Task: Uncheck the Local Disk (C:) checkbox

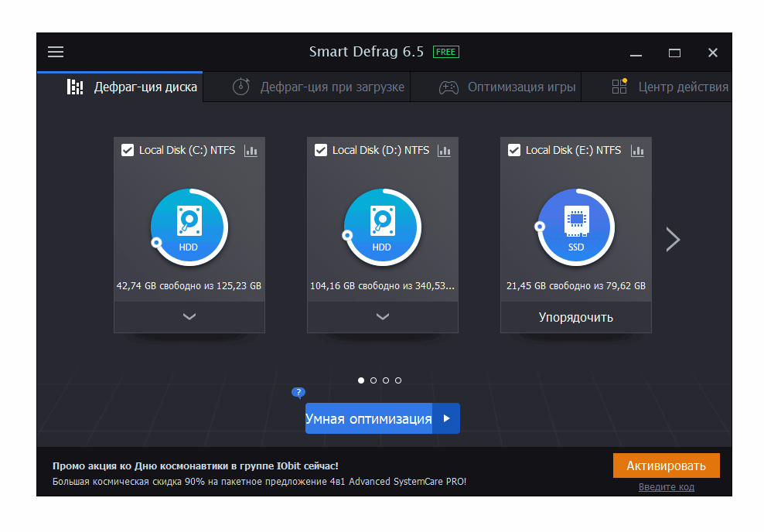Action: [128, 151]
